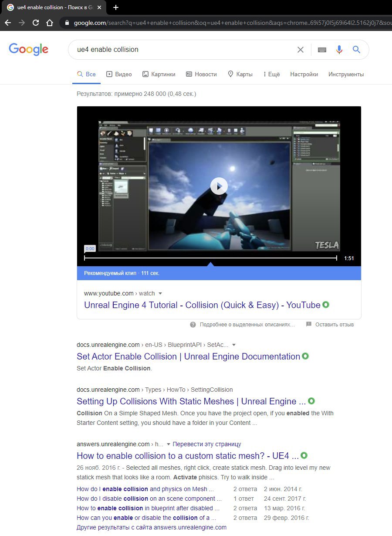Click the question mark help icon
This screenshot has width=392, height=536.
(x=193, y=325)
